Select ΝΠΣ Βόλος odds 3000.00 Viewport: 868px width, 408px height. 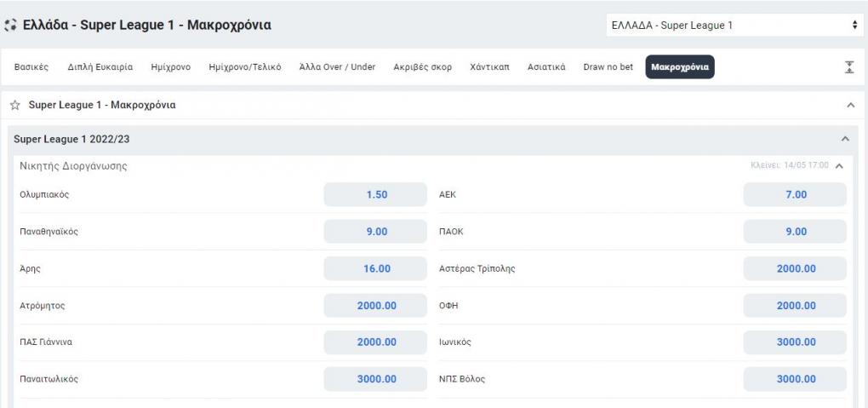pos(795,379)
